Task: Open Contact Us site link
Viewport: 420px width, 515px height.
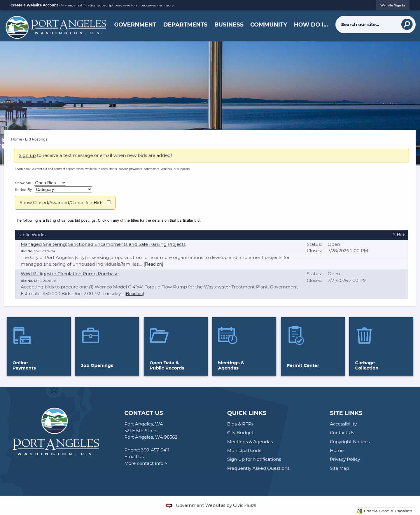Action: click(342, 433)
